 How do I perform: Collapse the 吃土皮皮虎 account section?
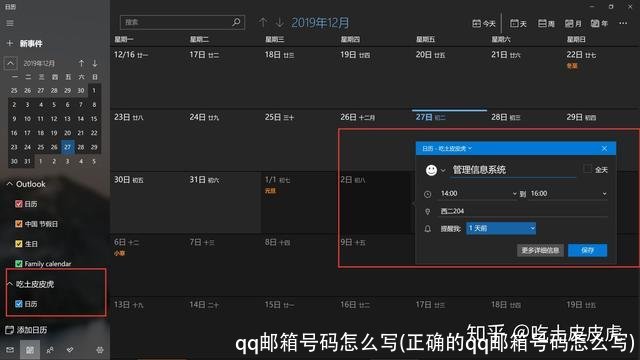(x=10, y=284)
